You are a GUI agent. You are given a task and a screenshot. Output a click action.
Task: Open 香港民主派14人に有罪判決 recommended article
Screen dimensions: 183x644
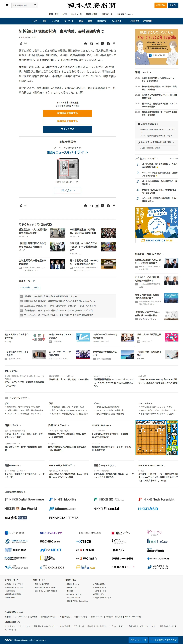(x=33, y=231)
